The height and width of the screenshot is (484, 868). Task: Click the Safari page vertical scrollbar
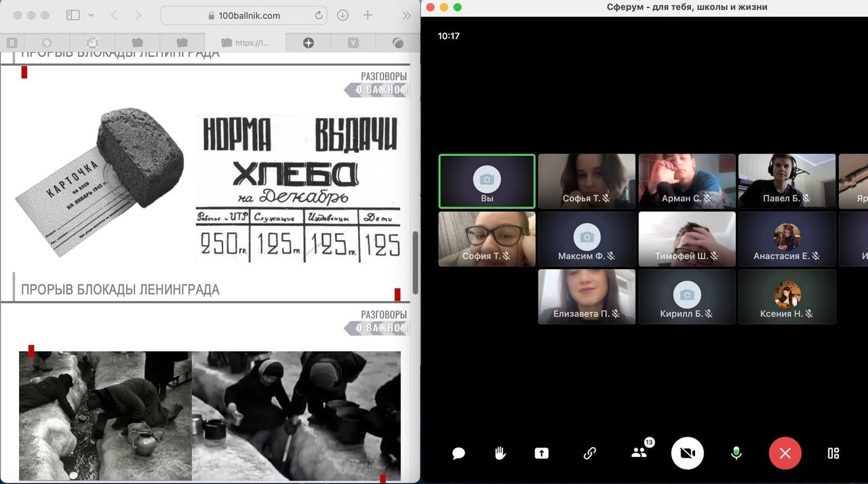pyautogui.click(x=416, y=262)
